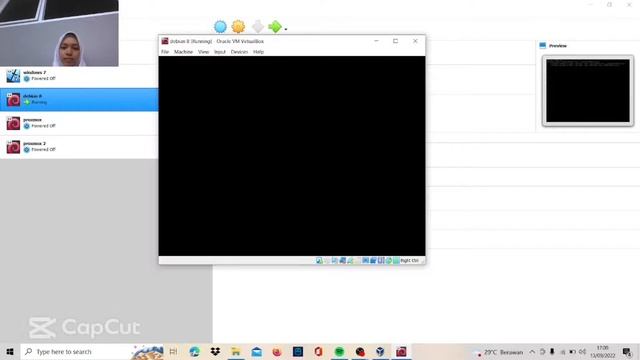Viewport: 640px width, 360px height.
Task: Click the grey Discard arrow in Manager toolbar
Action: pos(258,27)
